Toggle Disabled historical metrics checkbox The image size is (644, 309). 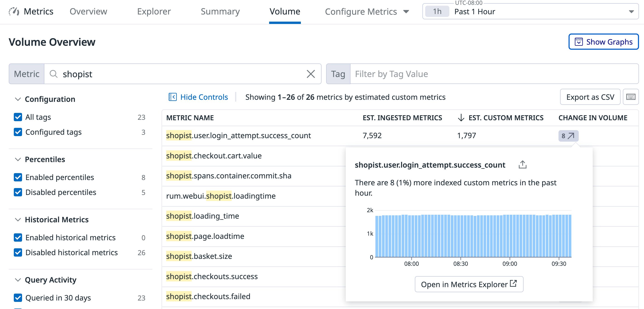tap(18, 252)
